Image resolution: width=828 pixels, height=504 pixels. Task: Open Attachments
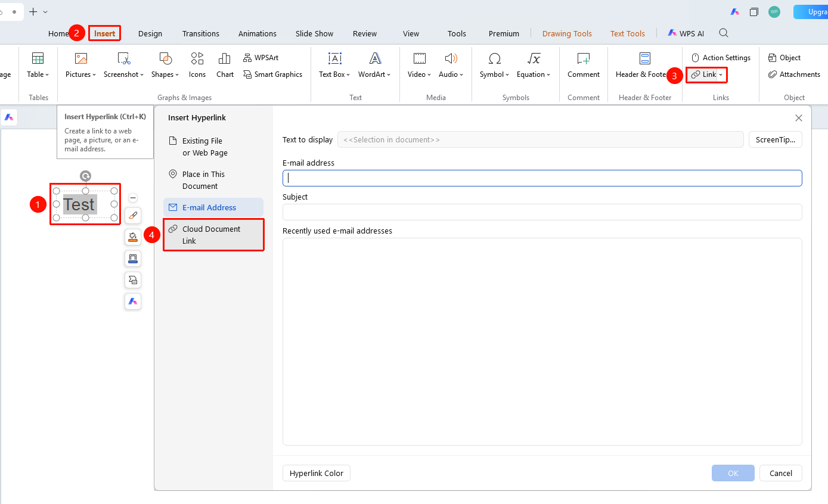[x=794, y=74]
